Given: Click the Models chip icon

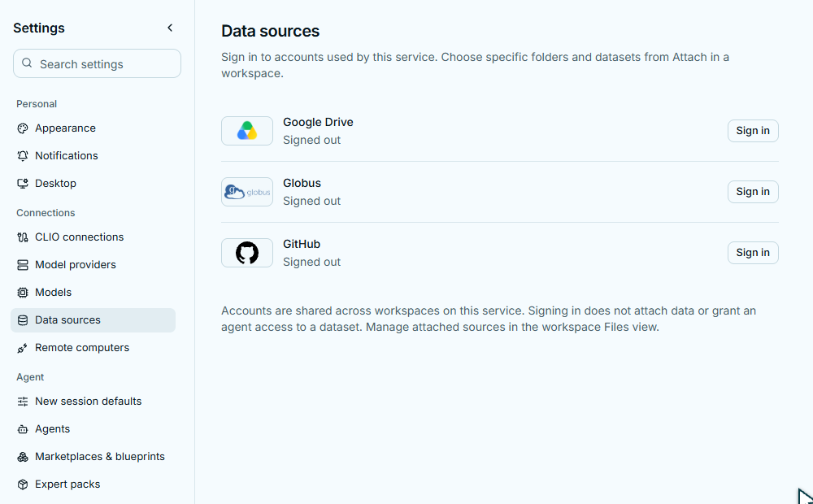Looking at the screenshot, I should (x=23, y=293).
